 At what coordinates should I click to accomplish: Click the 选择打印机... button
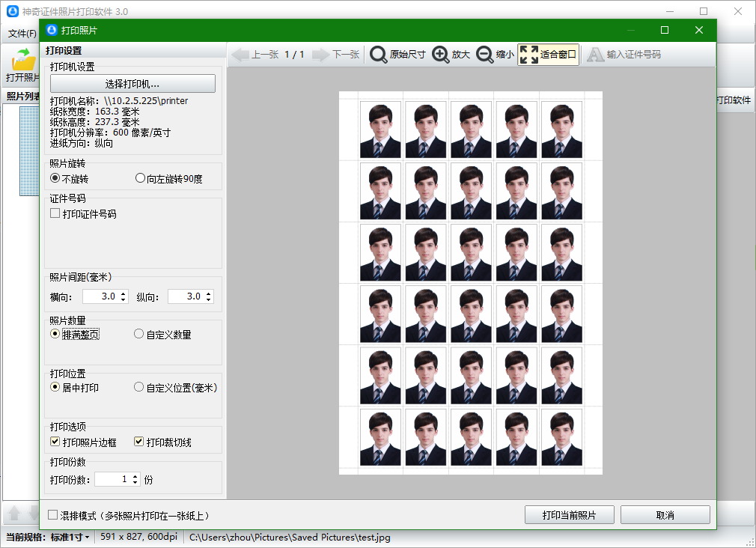coord(132,84)
